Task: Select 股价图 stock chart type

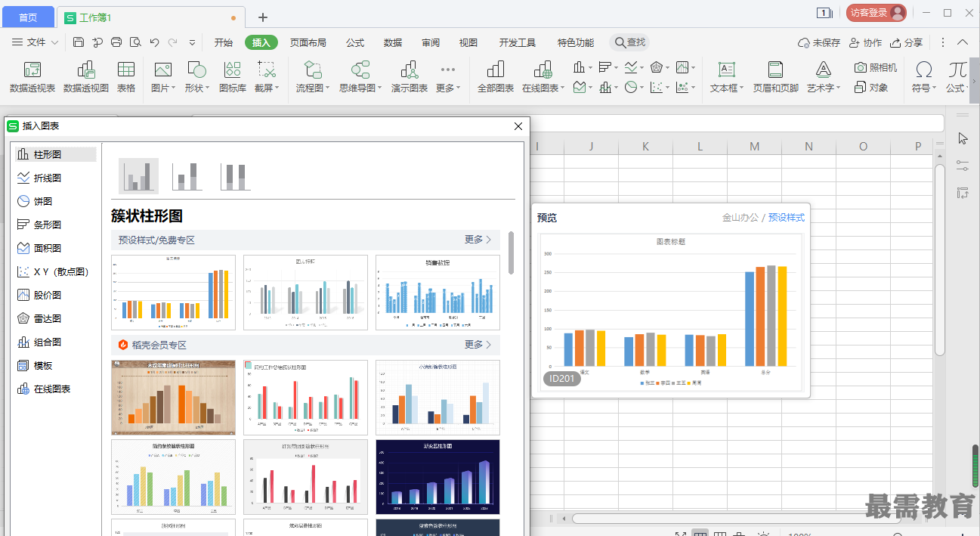Action: tap(56, 295)
